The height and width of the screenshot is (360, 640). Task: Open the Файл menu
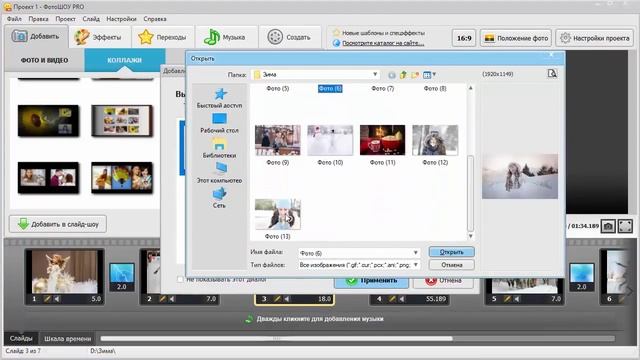pos(14,19)
